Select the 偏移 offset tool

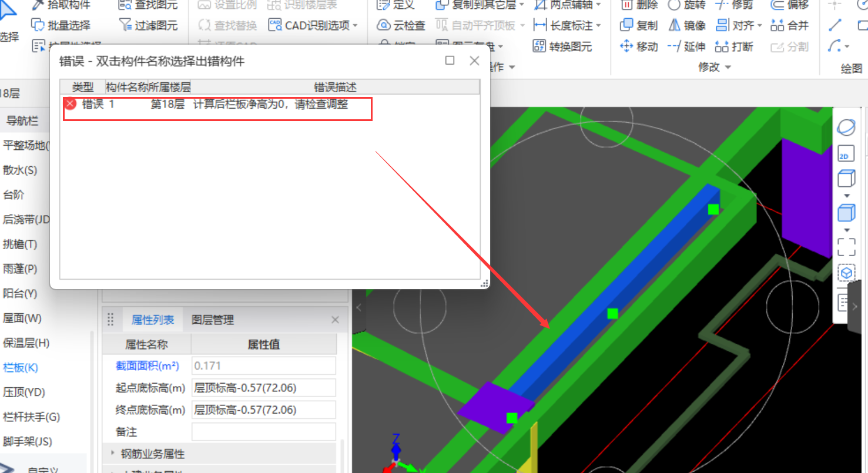pyautogui.click(x=790, y=5)
